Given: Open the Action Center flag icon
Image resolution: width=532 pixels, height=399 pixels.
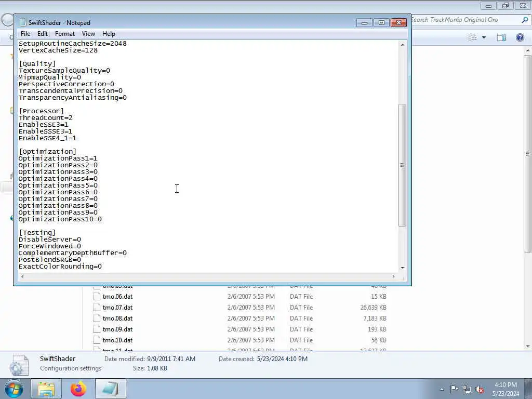Looking at the screenshot, I should pyautogui.click(x=454, y=389).
